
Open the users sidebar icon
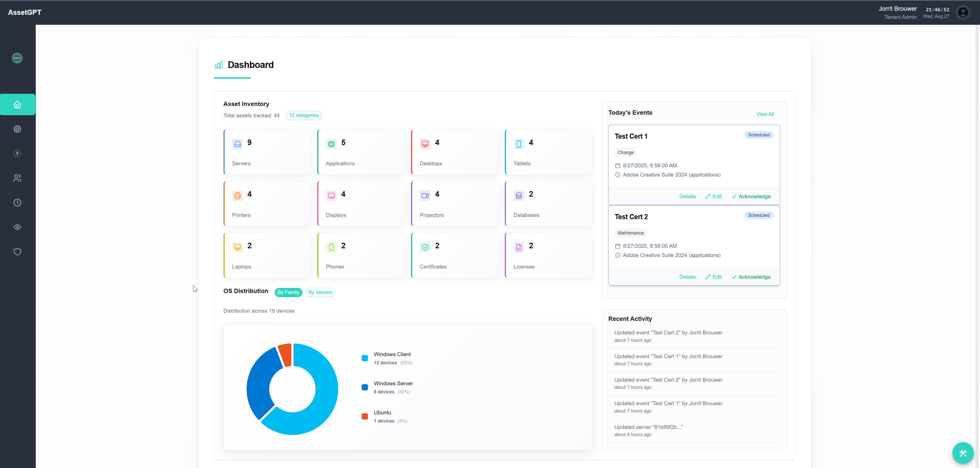17,178
